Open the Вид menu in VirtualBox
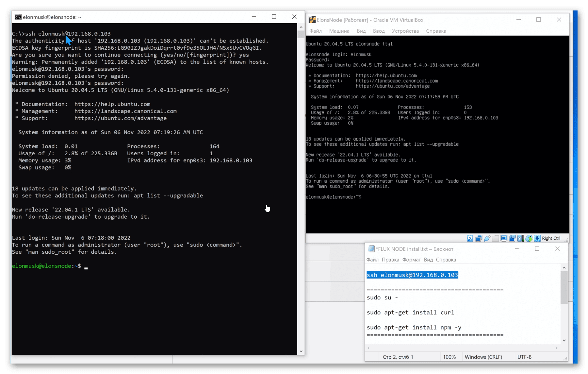The width and height of the screenshot is (588, 374). click(x=361, y=31)
